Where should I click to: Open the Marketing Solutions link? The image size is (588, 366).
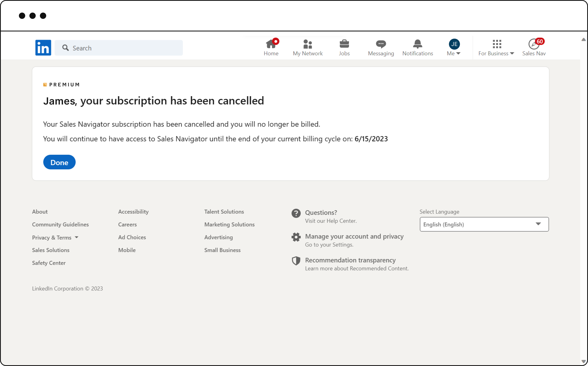point(229,224)
